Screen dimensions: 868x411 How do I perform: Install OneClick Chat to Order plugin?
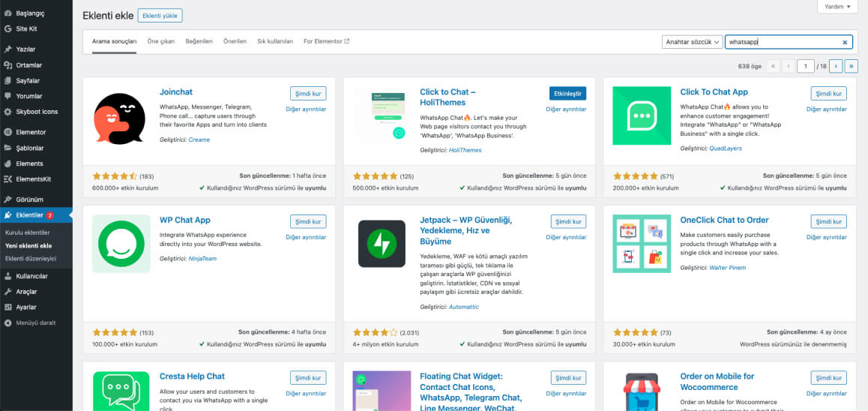[829, 221]
